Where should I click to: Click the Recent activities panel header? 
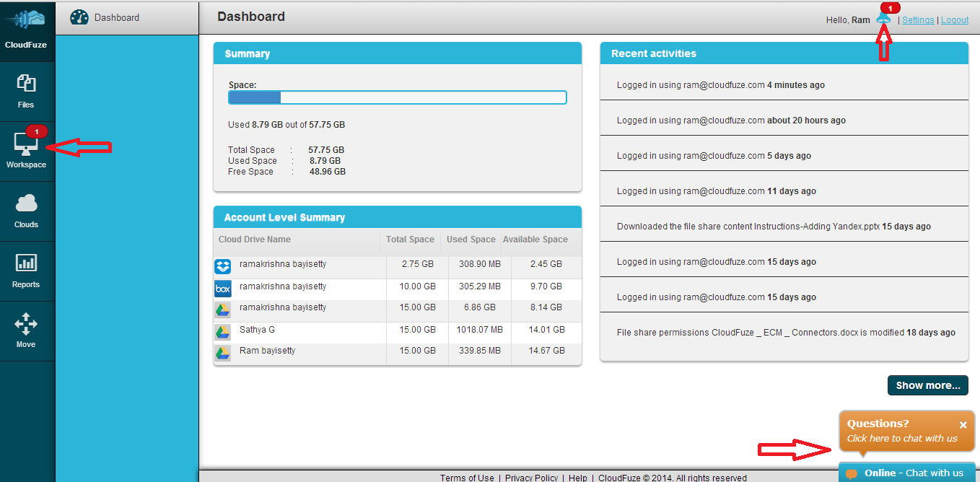784,53
